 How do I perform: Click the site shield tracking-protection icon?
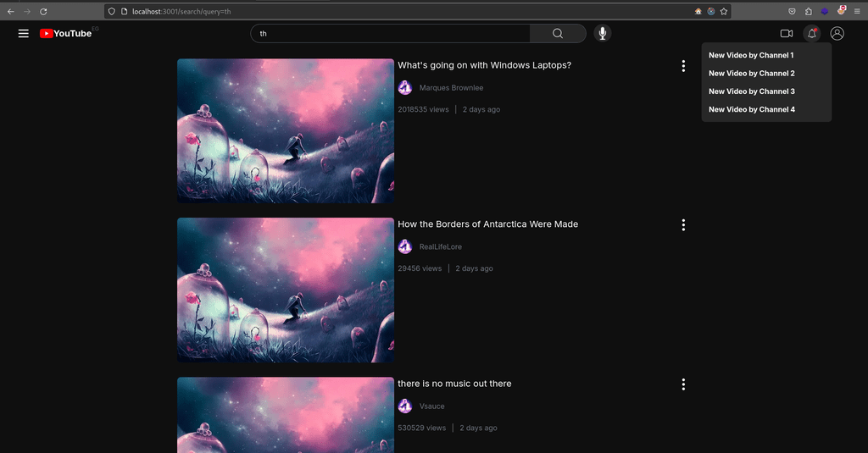tap(111, 11)
